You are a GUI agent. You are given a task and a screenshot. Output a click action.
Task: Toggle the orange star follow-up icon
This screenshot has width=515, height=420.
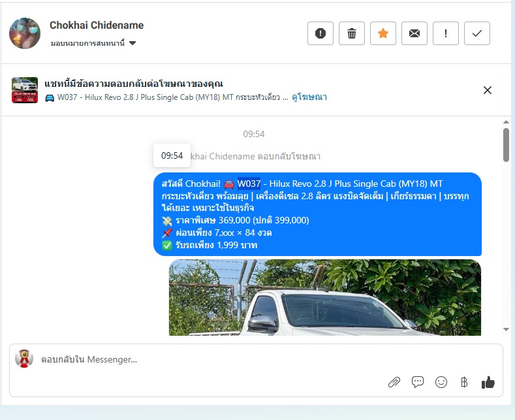383,33
